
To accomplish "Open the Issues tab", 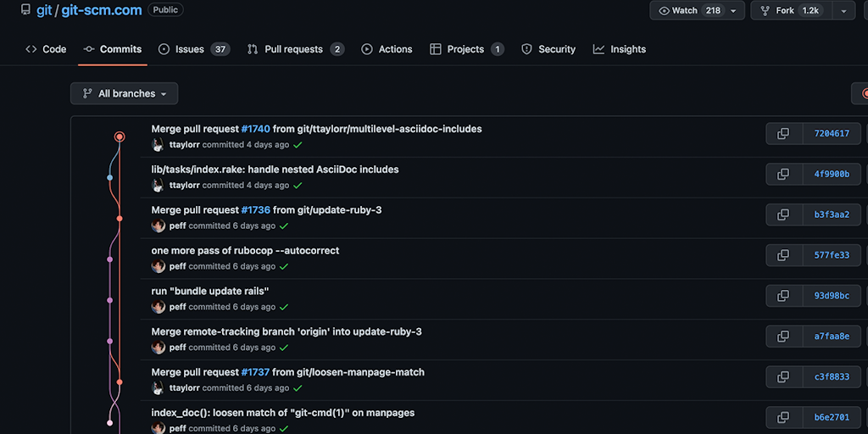I will coord(194,49).
